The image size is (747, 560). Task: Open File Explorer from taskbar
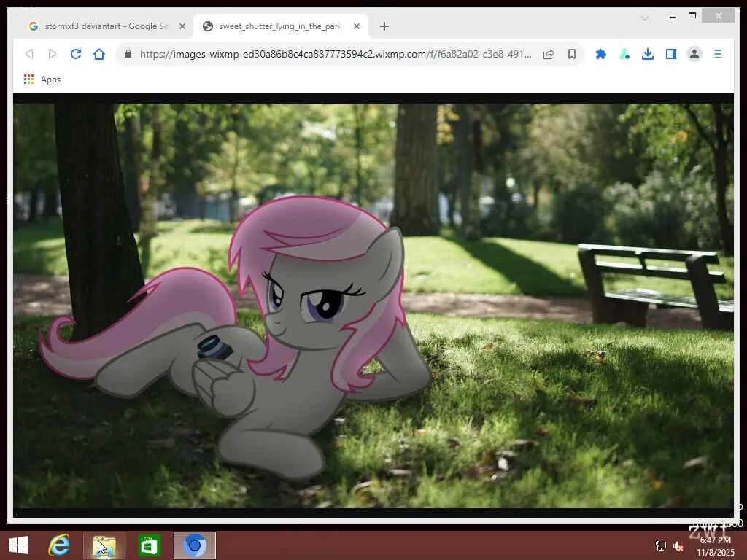pos(104,545)
